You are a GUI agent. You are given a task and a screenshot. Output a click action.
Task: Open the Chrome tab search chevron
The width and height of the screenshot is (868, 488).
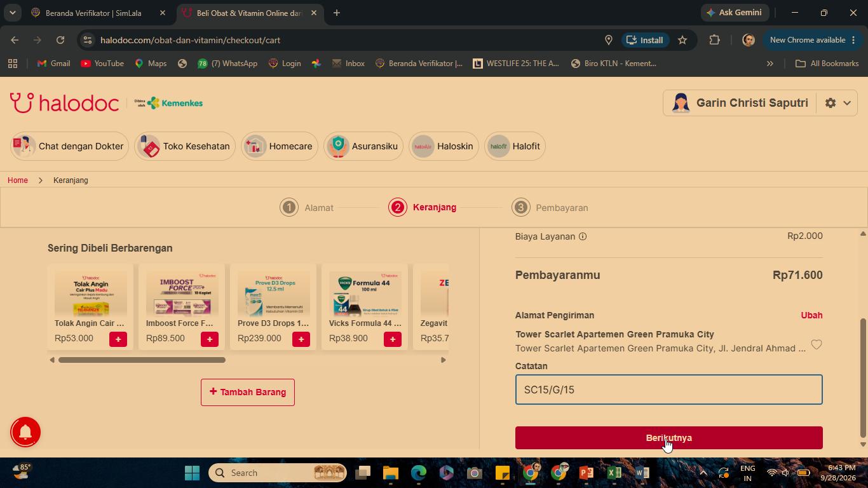tap(12, 13)
